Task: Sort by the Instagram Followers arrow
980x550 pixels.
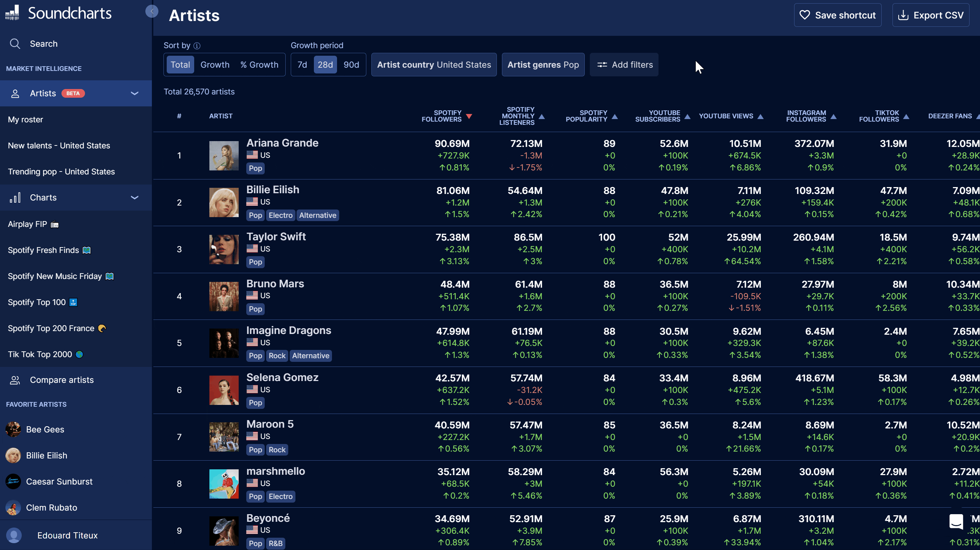Action: (834, 117)
